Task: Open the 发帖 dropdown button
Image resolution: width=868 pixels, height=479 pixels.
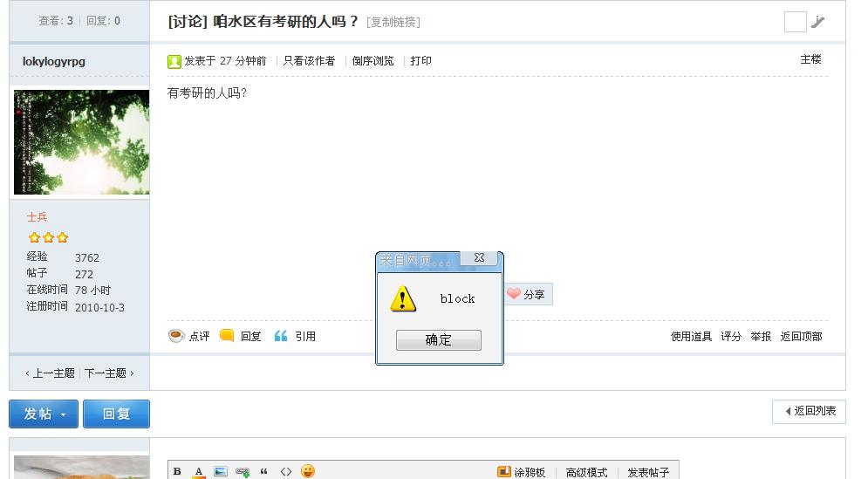Action: pos(43,414)
